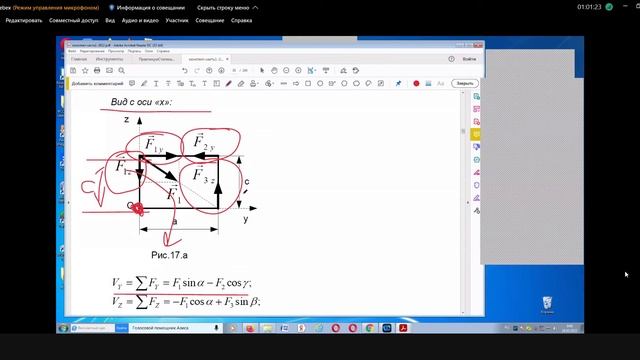The image size is (640, 360).
Task: Click the print icon in Acrobat toolbar
Action: 97,71
